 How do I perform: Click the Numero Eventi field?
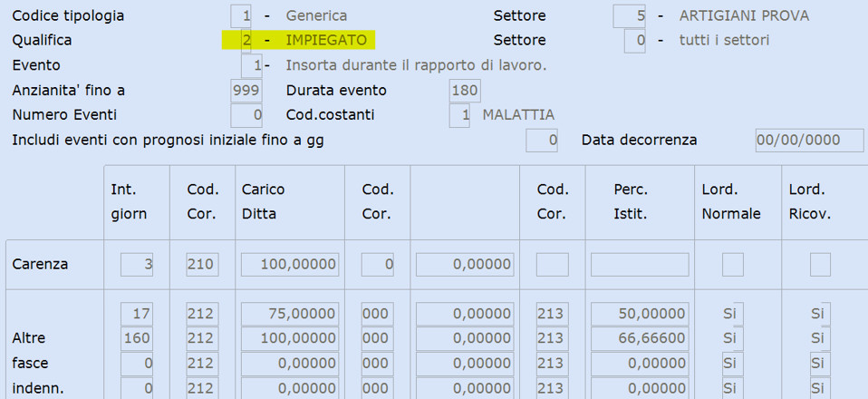click(246, 115)
